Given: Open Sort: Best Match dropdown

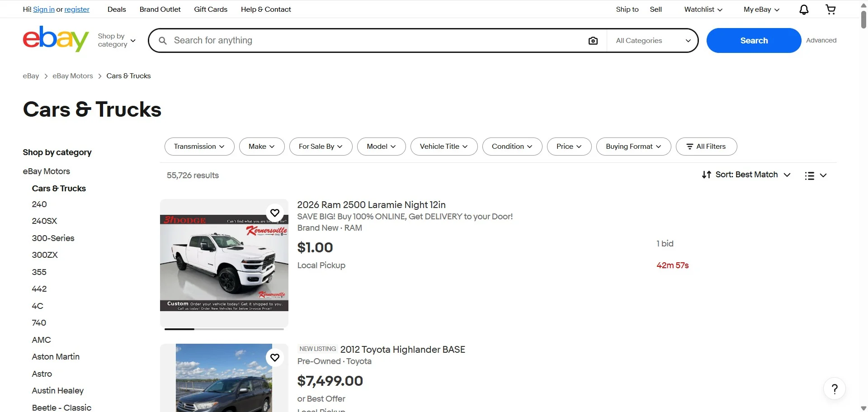Looking at the screenshot, I should [746, 175].
